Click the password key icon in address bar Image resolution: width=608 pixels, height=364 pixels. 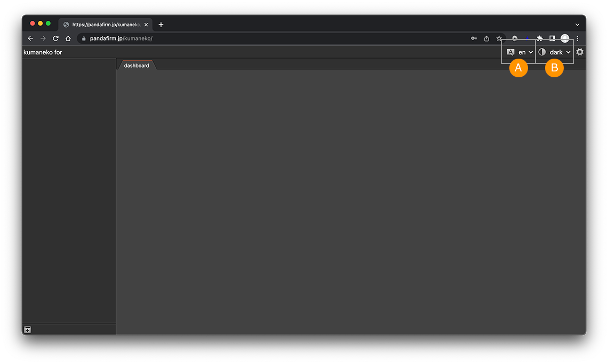pyautogui.click(x=474, y=38)
